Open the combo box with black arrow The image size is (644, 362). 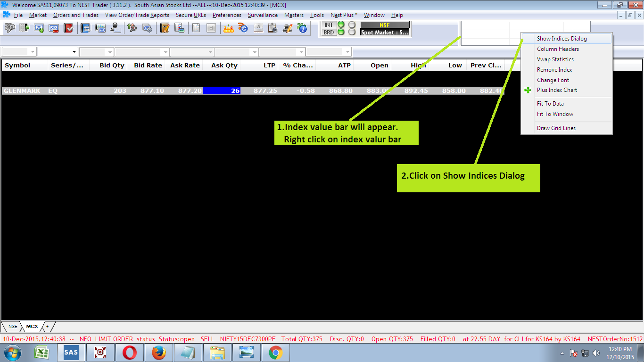click(58, 52)
